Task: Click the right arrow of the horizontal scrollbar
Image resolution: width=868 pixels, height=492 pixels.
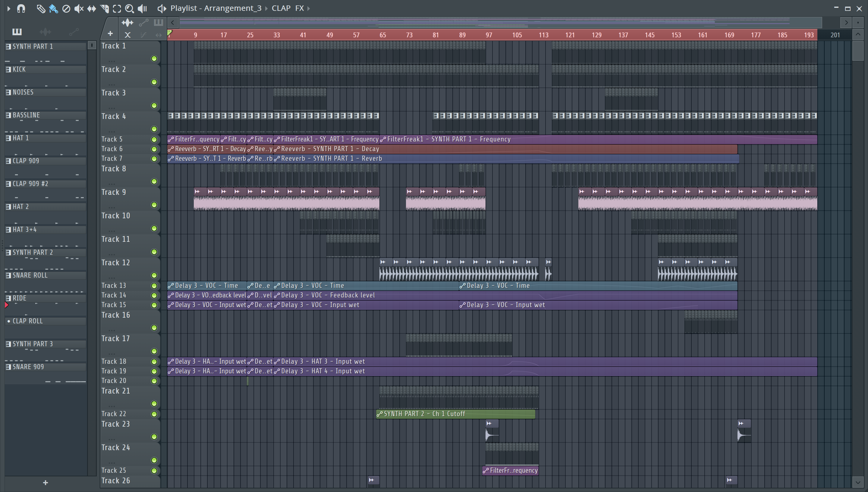Action: [846, 23]
